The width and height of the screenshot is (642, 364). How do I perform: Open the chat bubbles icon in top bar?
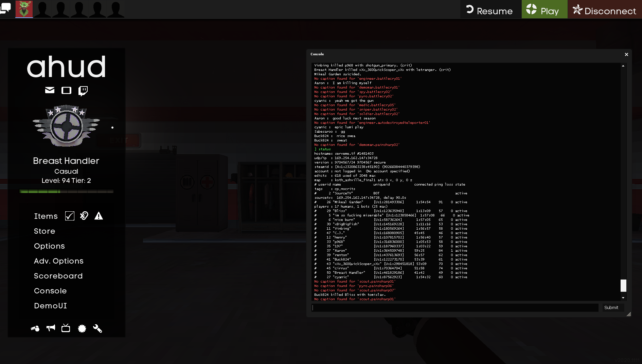point(5,8)
